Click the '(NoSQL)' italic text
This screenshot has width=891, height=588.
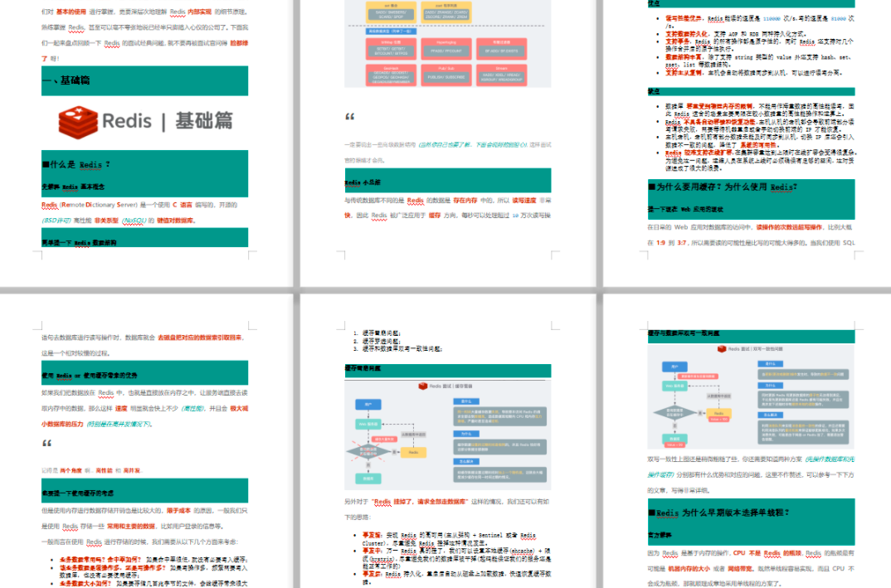134,221
